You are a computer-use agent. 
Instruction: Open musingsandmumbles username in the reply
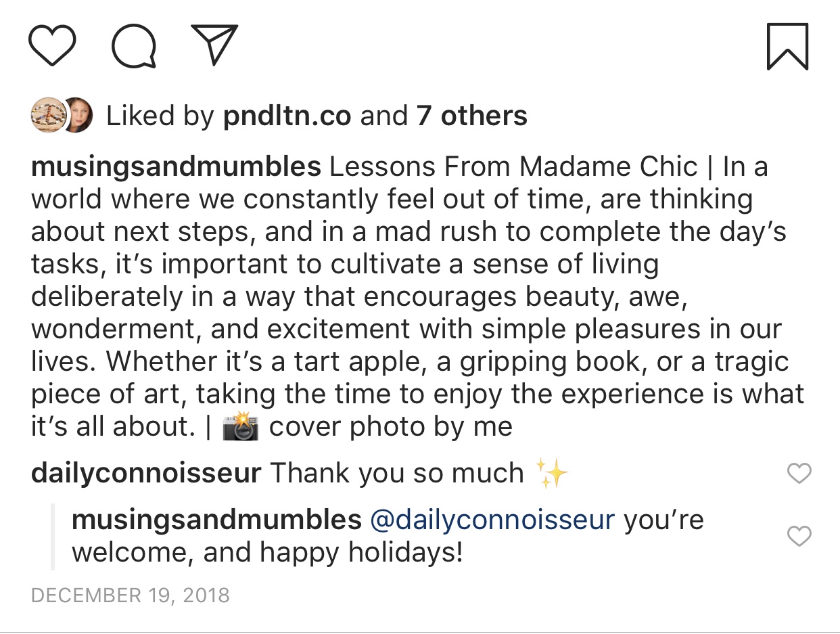click(x=216, y=520)
